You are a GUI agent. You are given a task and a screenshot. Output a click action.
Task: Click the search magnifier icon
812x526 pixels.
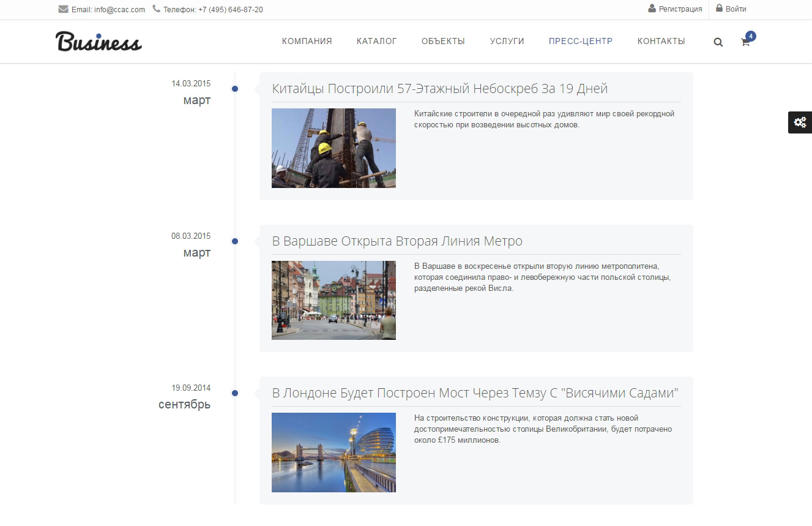click(718, 42)
